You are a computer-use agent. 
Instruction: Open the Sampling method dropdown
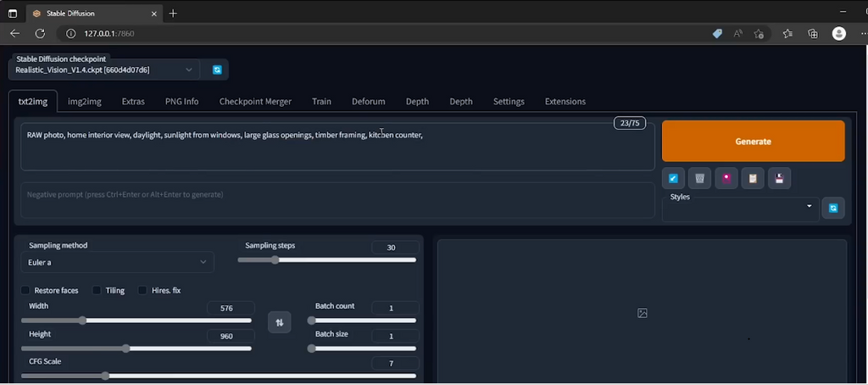point(117,262)
